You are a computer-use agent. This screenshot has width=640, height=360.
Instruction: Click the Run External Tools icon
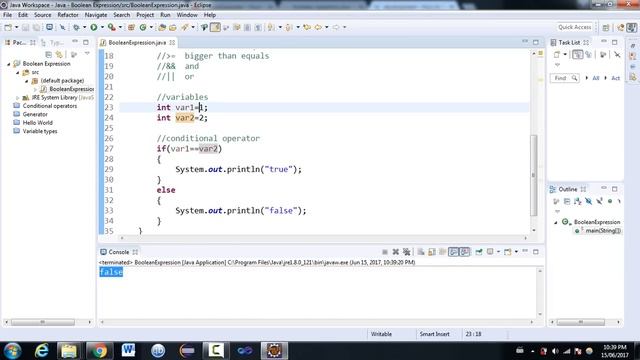click(x=111, y=27)
